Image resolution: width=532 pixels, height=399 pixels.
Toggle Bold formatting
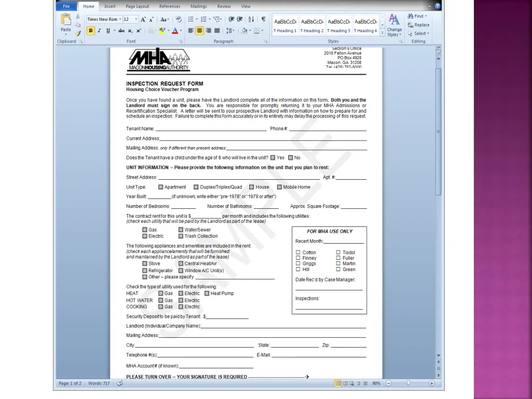90,31
